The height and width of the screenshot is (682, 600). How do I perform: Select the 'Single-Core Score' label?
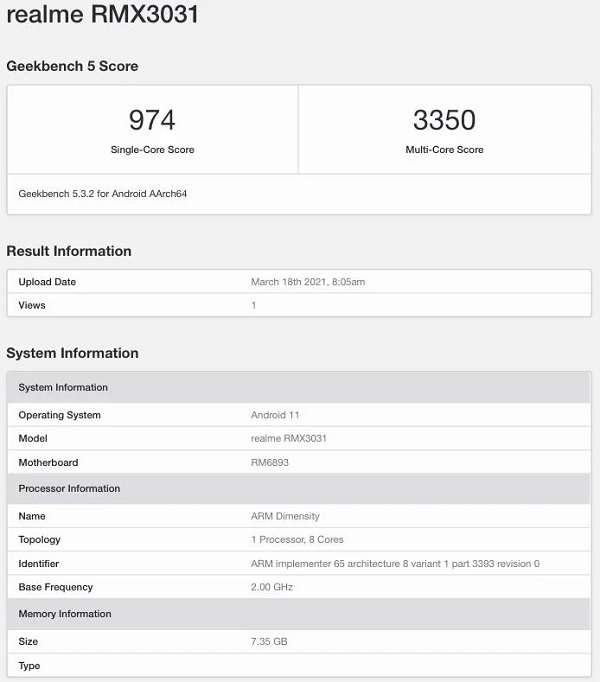152,150
